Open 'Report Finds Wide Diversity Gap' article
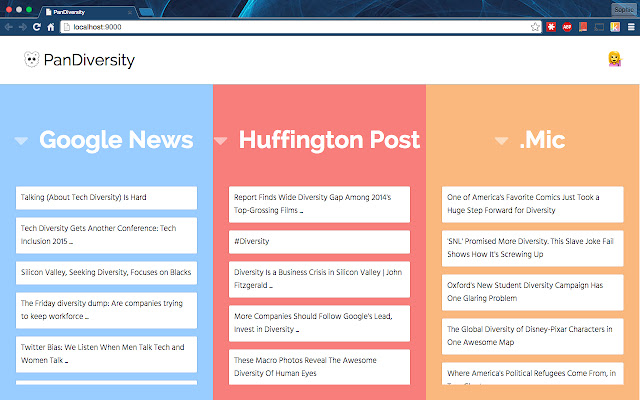Viewport: 640px width, 400px height. point(319,204)
